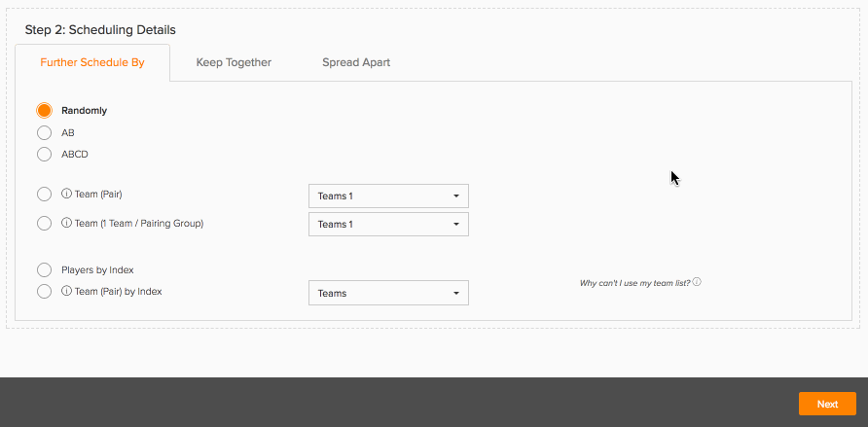
Task: Open info icon beside Team (Pair) by Index
Action: (66, 291)
